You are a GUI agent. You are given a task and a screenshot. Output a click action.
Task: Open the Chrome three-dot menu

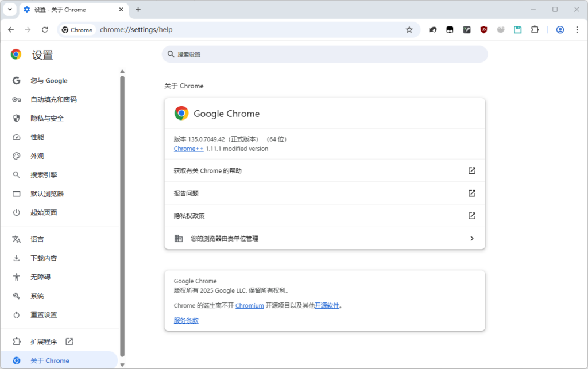coord(577,30)
